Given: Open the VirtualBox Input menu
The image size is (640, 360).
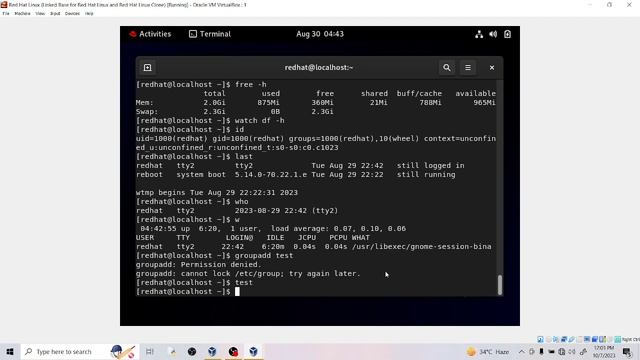Looking at the screenshot, I should [55, 13].
